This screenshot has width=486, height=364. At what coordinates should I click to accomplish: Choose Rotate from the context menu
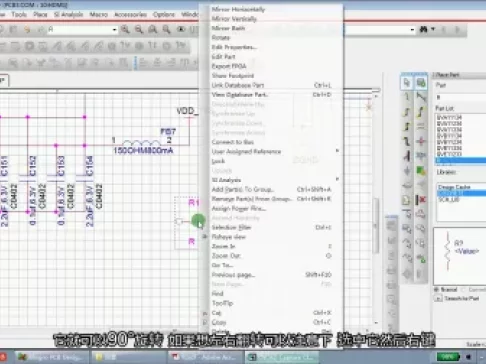click(x=221, y=38)
